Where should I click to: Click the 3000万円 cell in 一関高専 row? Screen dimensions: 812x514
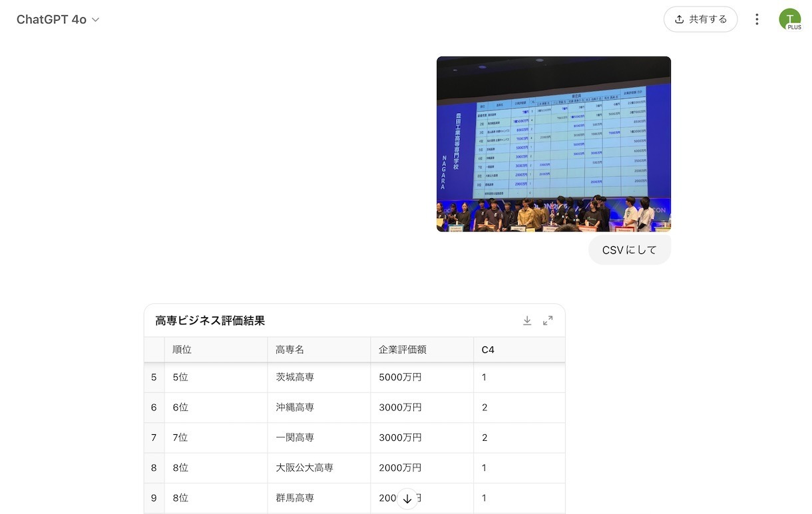[422, 438]
